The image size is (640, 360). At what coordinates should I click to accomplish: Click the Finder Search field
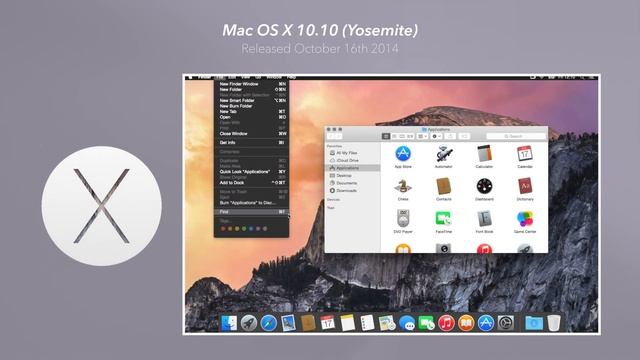pos(516,136)
